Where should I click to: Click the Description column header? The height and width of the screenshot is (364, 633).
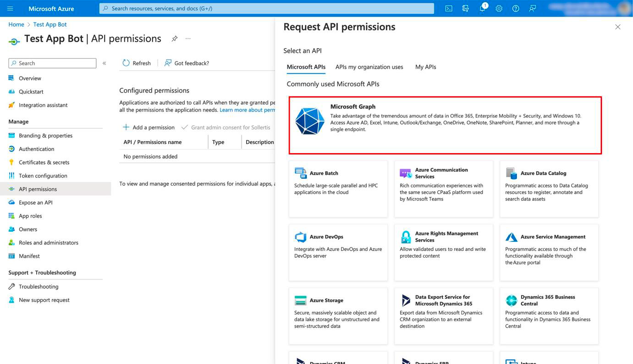[260, 142]
